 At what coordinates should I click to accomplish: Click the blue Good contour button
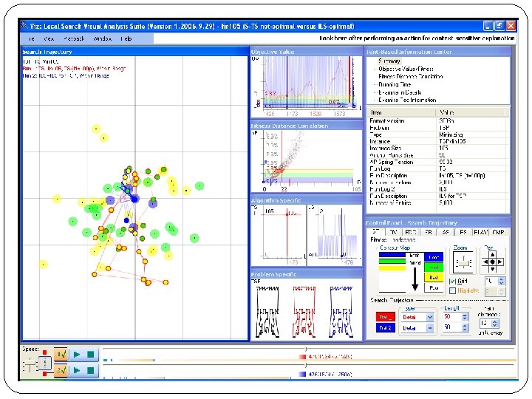[x=434, y=257]
